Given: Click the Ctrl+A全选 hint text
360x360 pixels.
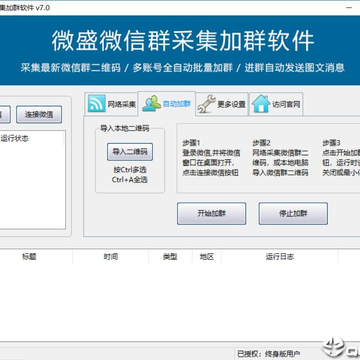Looking at the screenshot, I should click(x=130, y=180).
